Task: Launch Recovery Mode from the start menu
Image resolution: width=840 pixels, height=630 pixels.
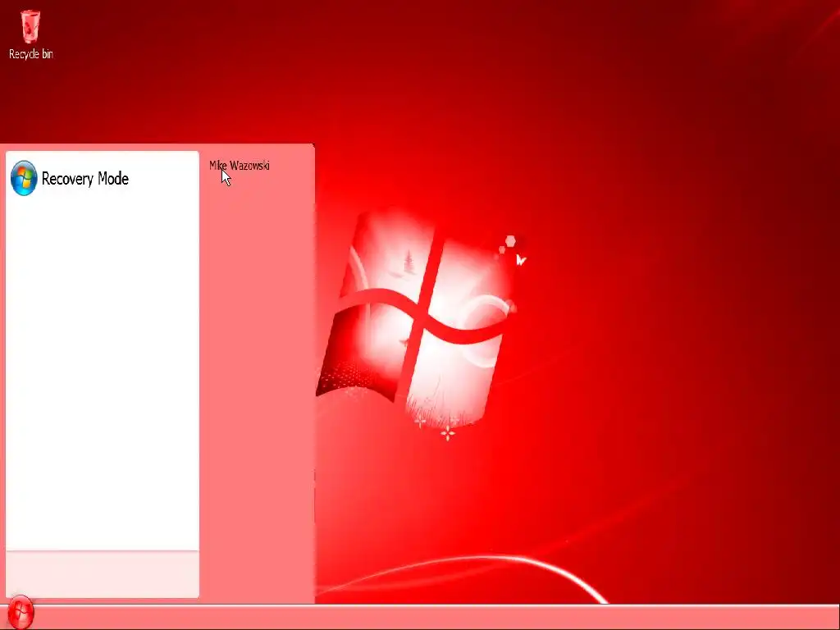Action: point(102,178)
